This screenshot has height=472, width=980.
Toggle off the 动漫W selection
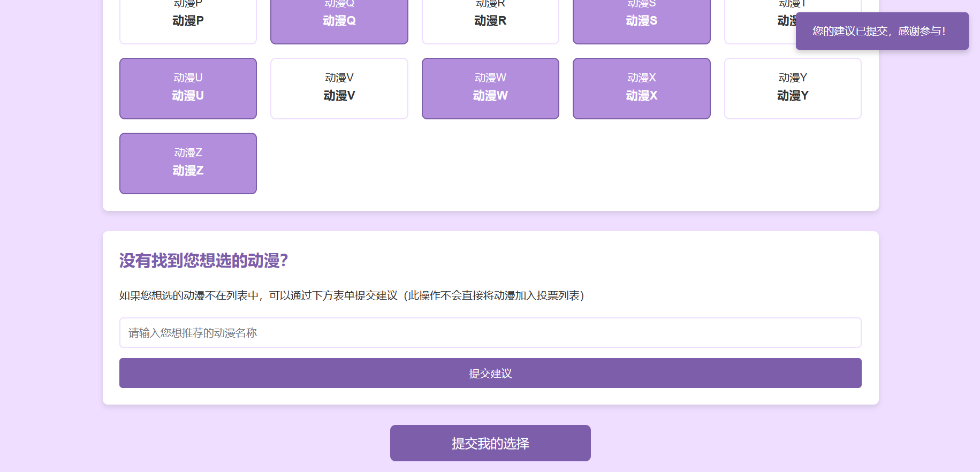click(x=490, y=88)
